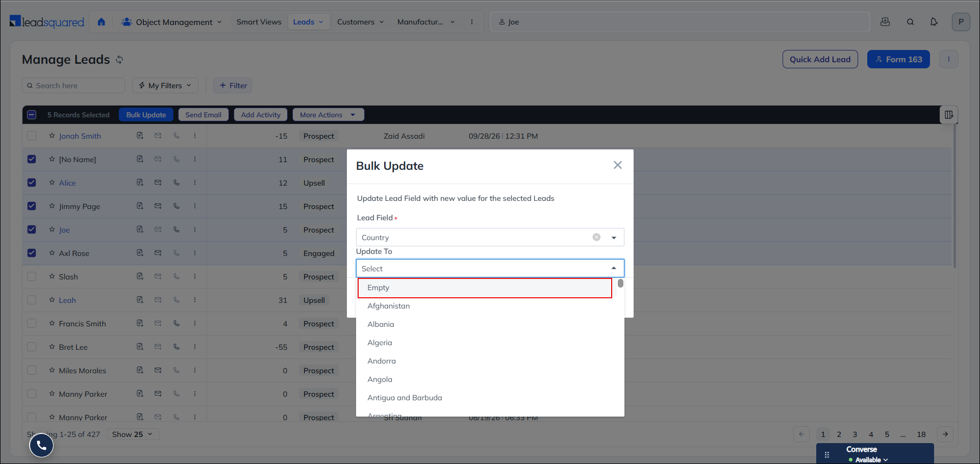The image size is (980, 464).
Task: Go to the home icon in navbar
Action: tap(101, 22)
